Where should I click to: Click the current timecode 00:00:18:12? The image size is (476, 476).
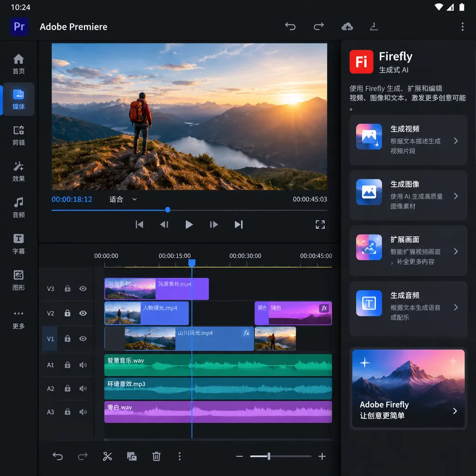click(x=72, y=199)
